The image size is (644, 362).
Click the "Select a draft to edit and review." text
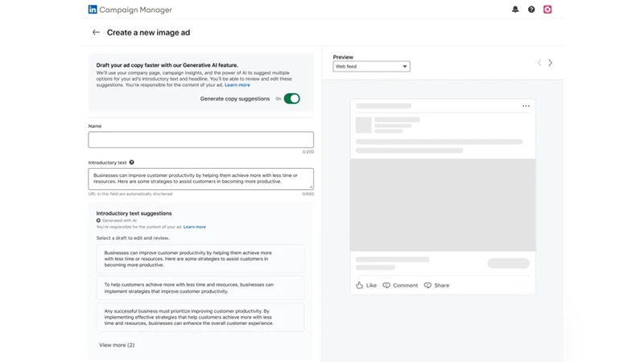[x=133, y=238]
